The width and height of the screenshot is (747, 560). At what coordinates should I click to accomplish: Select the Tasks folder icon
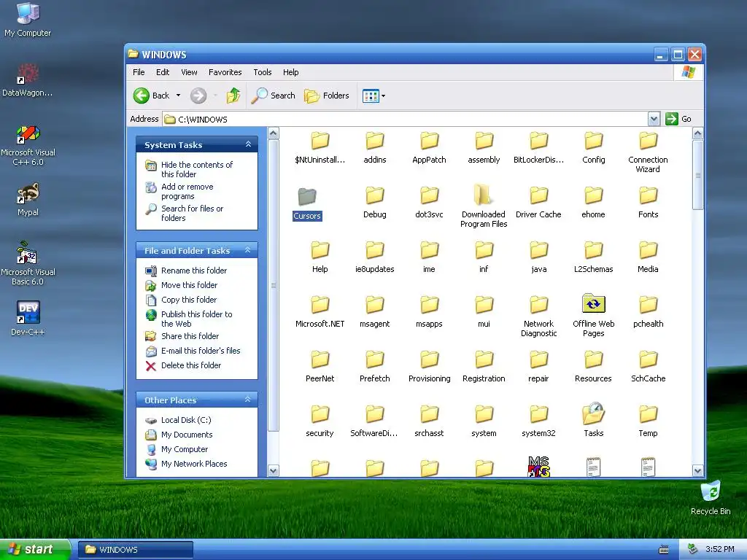pyautogui.click(x=593, y=413)
